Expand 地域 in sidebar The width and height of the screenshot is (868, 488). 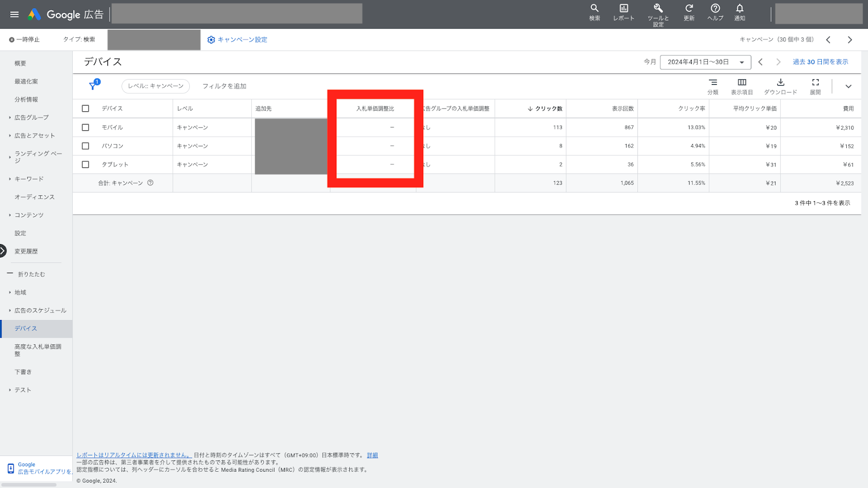click(x=10, y=293)
